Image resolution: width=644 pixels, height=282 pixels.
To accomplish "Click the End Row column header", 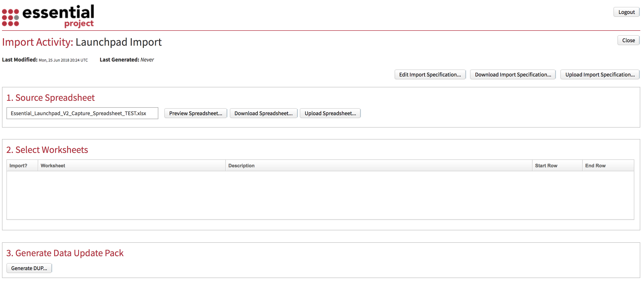I will click(x=608, y=166).
